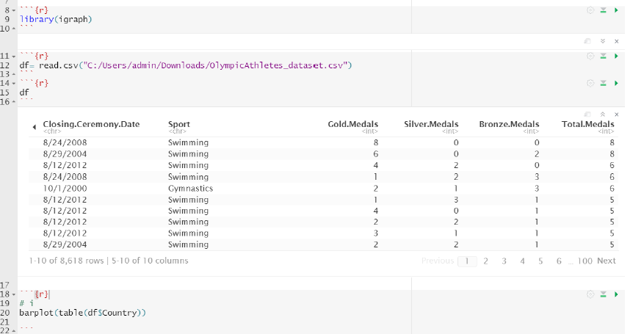Open chunk options for library(igraph) chunk
This screenshot has height=334, width=644.
tap(590, 10)
